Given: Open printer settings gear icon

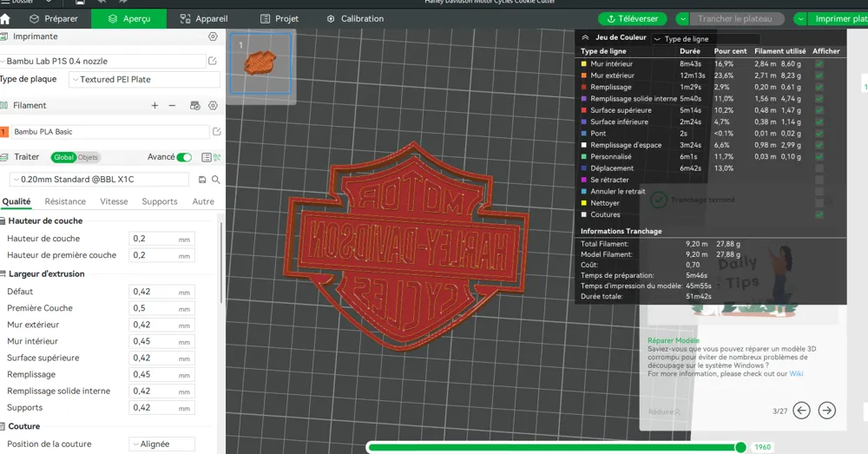Looking at the screenshot, I should pyautogui.click(x=213, y=36).
